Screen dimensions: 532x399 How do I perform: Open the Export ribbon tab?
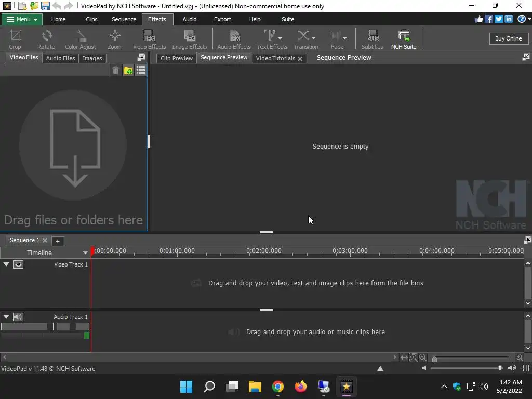click(x=222, y=19)
